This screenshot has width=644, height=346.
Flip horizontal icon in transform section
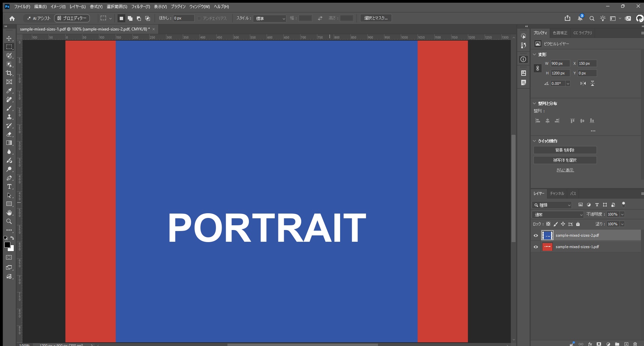tap(583, 83)
